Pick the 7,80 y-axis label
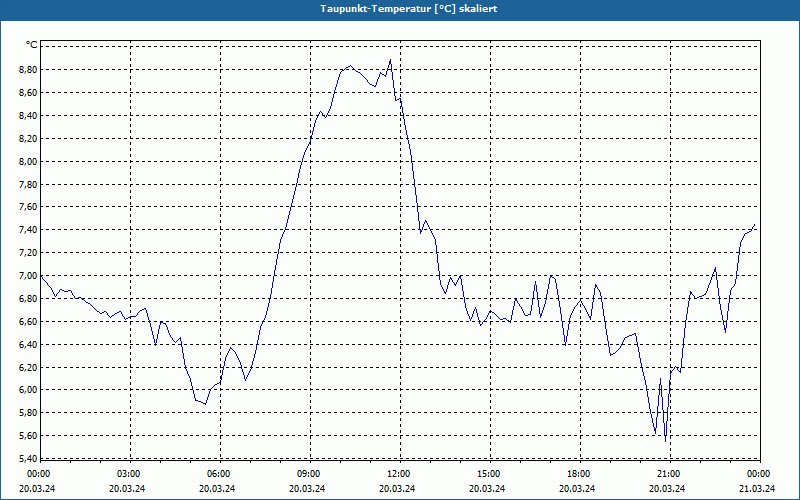800x500 pixels. (x=28, y=184)
